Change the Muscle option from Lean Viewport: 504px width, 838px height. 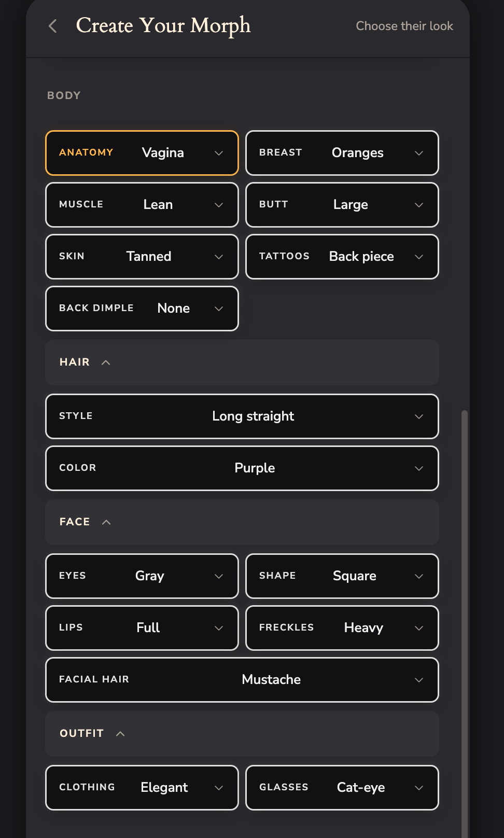click(x=142, y=205)
